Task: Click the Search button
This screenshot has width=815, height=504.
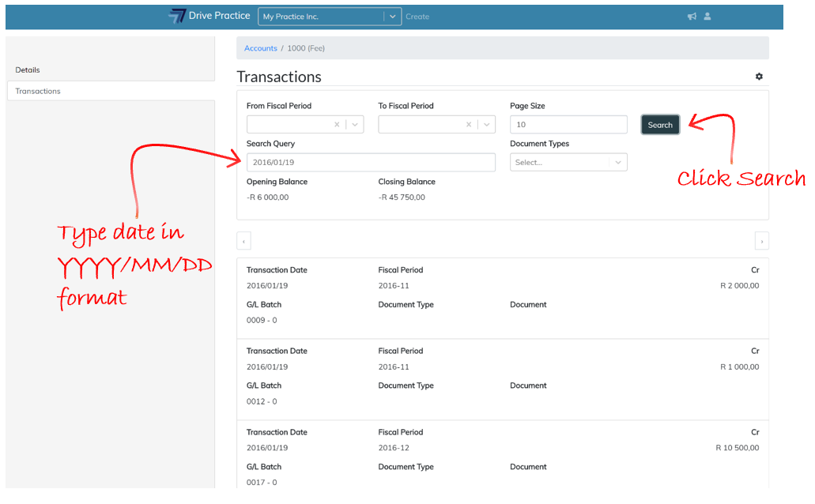Action: pyautogui.click(x=660, y=125)
